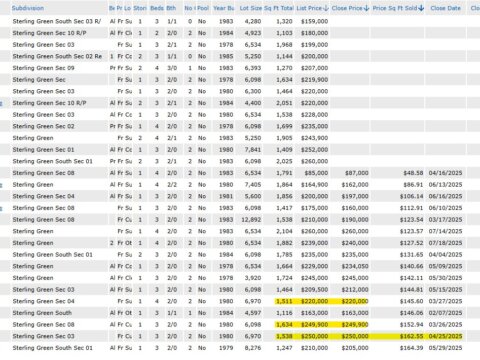
Task: Click the $197,000 close price cell
Action: [355, 196]
